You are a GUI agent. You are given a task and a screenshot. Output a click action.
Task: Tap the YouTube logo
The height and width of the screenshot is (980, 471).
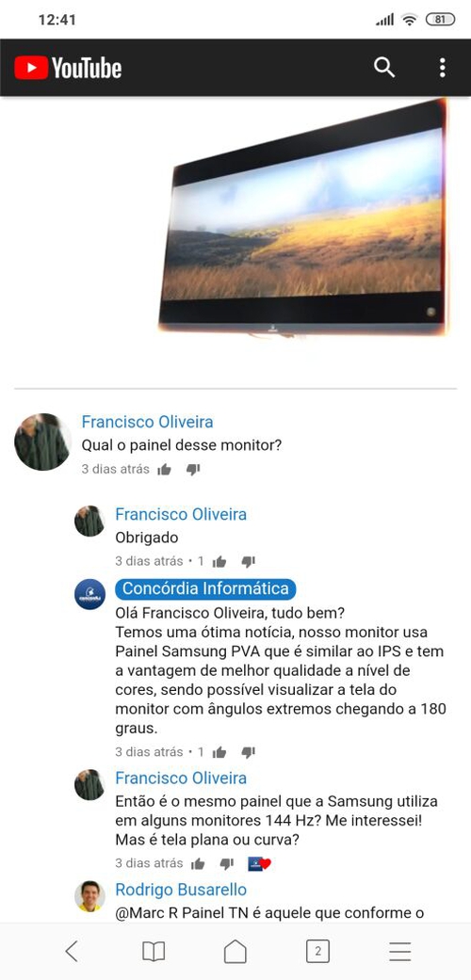click(x=68, y=68)
